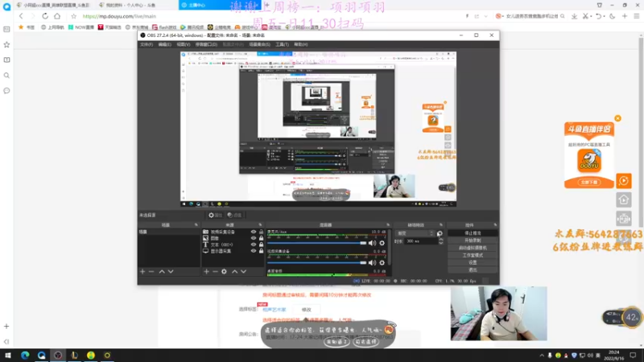Viewport: 644px width, 362px height.
Task: Open the Edit menu in OBS
Action: [x=165, y=44]
